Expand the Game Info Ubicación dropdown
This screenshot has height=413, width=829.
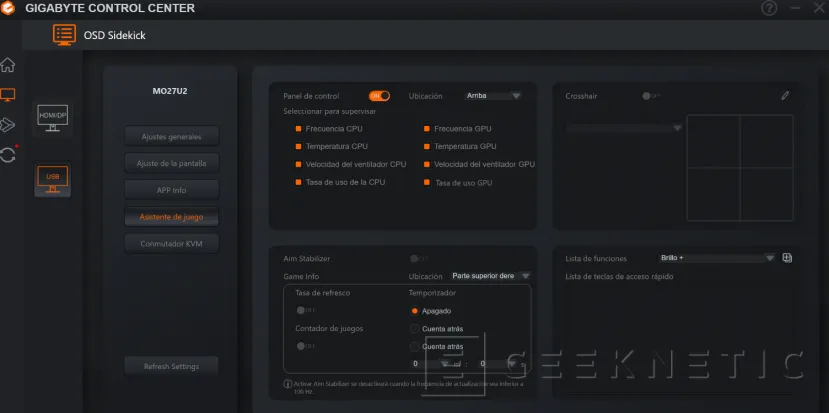tap(489, 276)
